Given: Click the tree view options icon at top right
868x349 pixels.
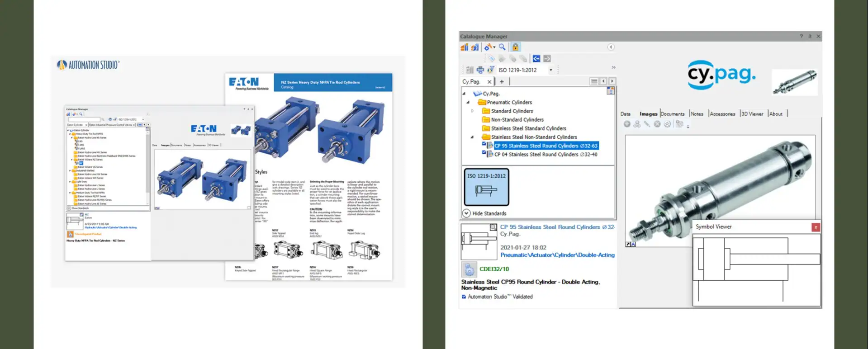Looking at the screenshot, I should click(x=611, y=91).
